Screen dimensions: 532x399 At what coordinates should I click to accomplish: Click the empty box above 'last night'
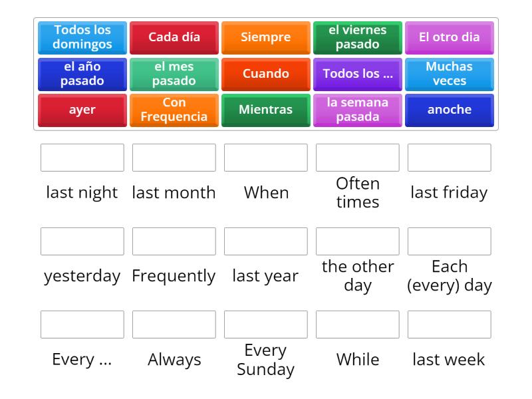click(x=82, y=158)
